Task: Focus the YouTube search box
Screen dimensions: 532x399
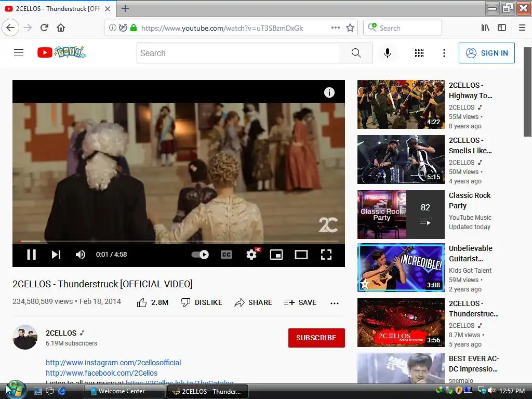Action: pos(238,53)
